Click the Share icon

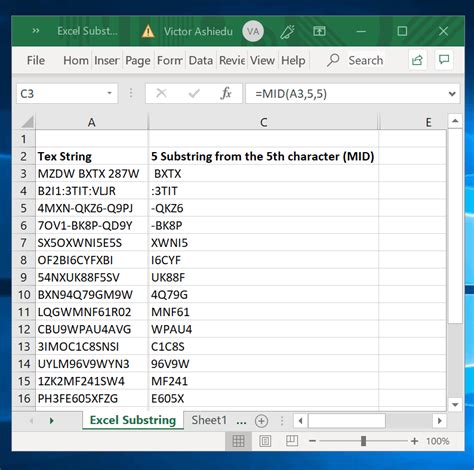point(417,60)
